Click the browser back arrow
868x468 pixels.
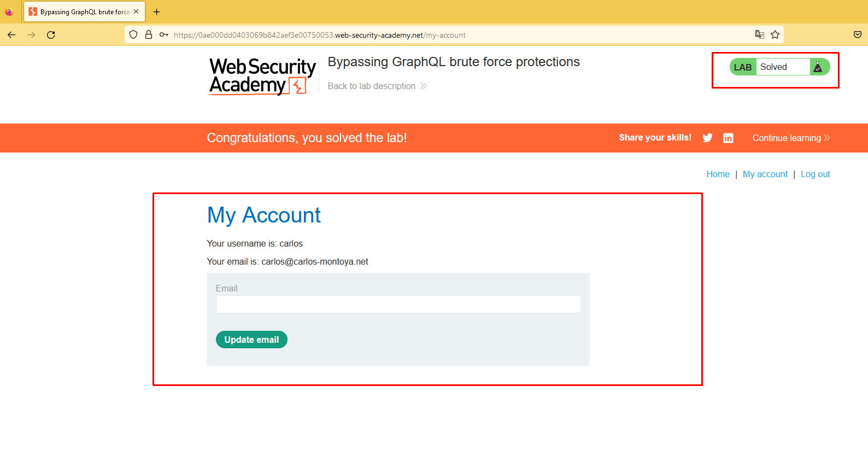(x=11, y=35)
